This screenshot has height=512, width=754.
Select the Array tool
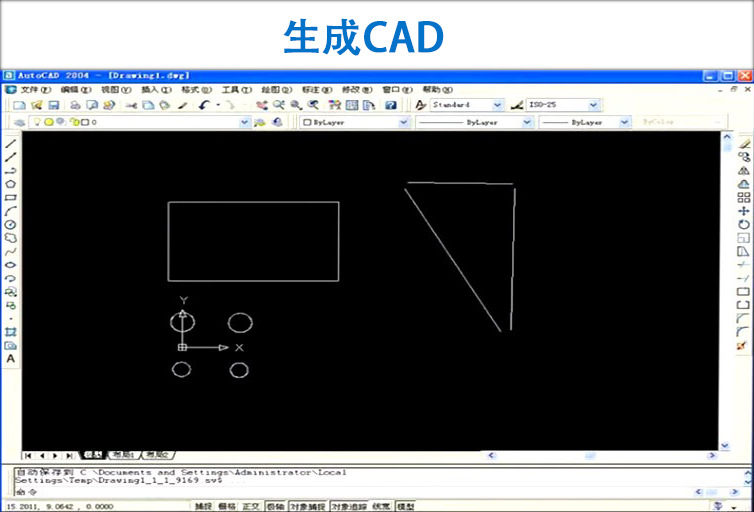tap(744, 198)
